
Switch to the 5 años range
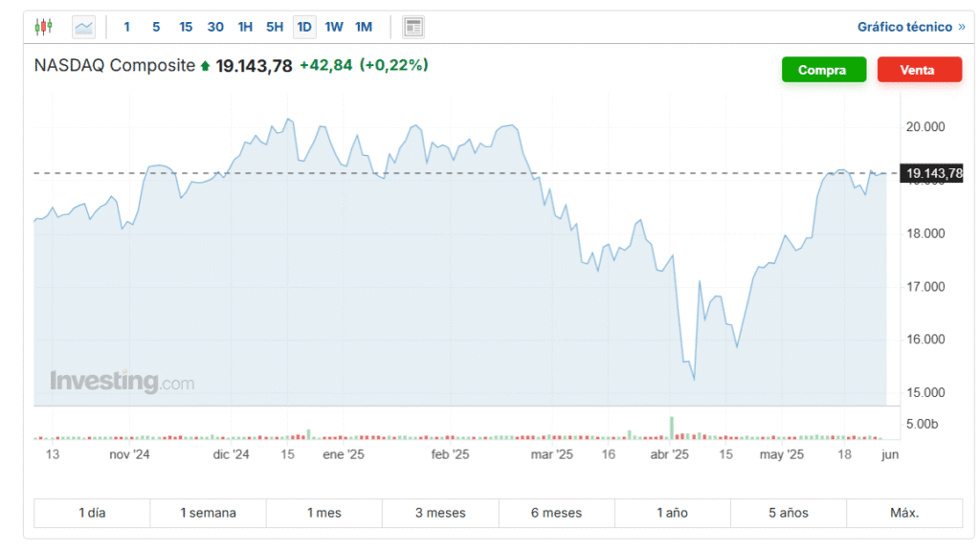click(x=788, y=513)
